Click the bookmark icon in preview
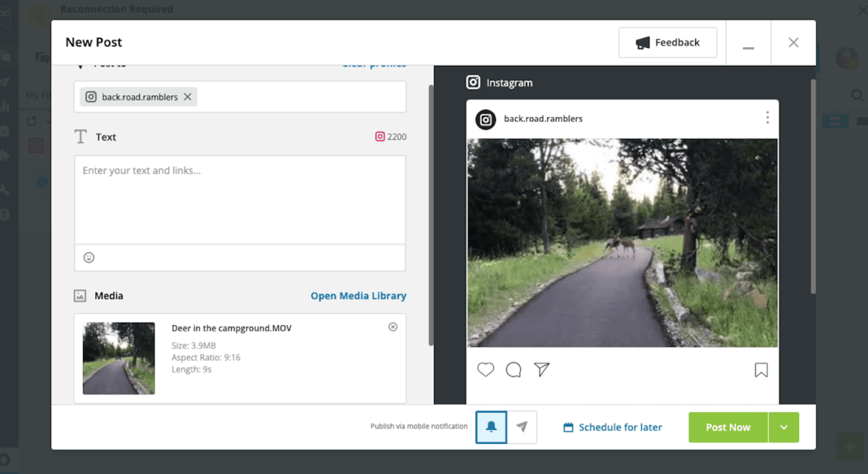Image resolution: width=868 pixels, height=474 pixels. coord(761,370)
